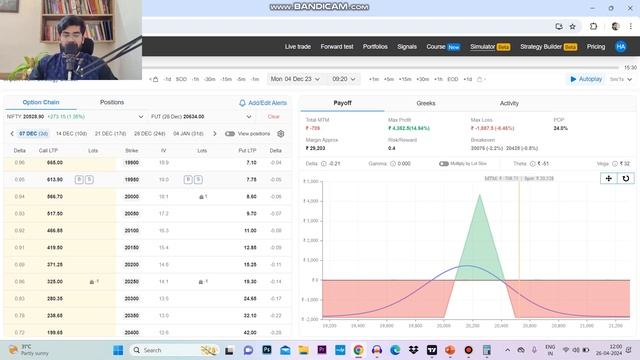The width and height of the screenshot is (640, 360).
Task: Open the 09:20 time dropdown
Action: [x=344, y=79]
